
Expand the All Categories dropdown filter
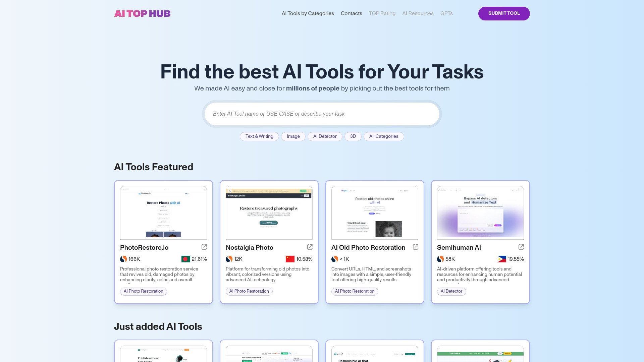pyautogui.click(x=383, y=136)
